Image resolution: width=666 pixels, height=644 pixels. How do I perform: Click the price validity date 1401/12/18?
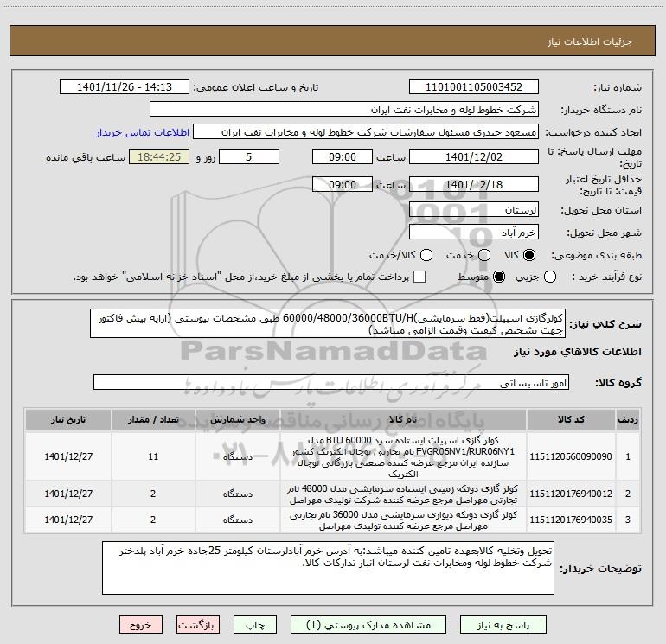click(474, 184)
